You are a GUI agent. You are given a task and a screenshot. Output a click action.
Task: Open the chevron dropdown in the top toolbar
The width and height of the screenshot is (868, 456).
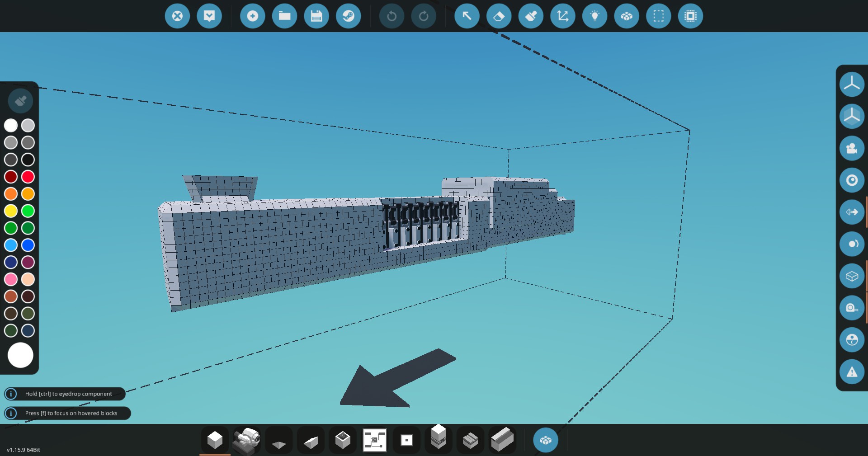pos(209,16)
